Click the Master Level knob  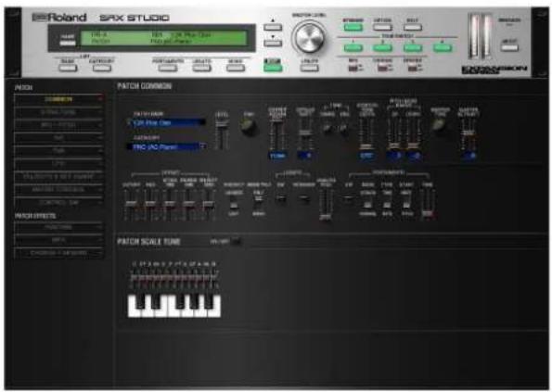pyautogui.click(x=309, y=37)
